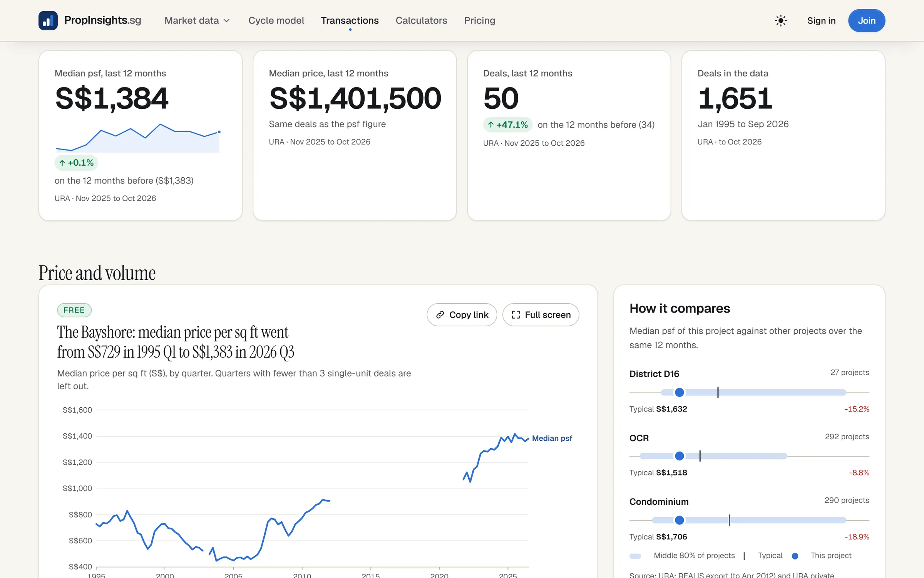Viewport: 924px width, 578px height.
Task: Click the OCR comparison project marker dot
Action: 680,456
